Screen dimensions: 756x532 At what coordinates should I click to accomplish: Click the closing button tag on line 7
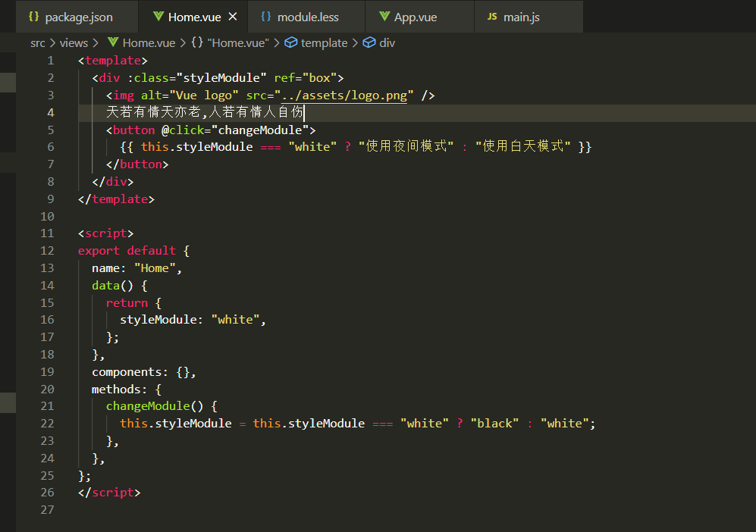[137, 164]
